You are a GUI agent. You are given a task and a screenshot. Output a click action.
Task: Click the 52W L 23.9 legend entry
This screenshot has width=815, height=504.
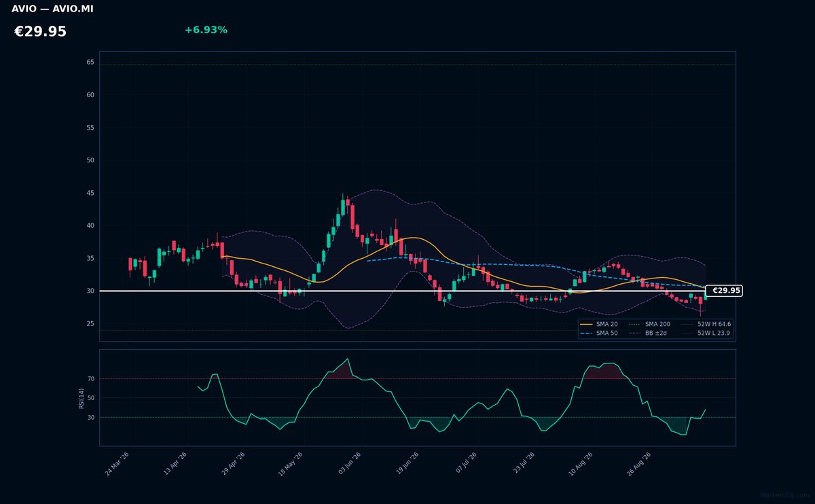(706, 333)
